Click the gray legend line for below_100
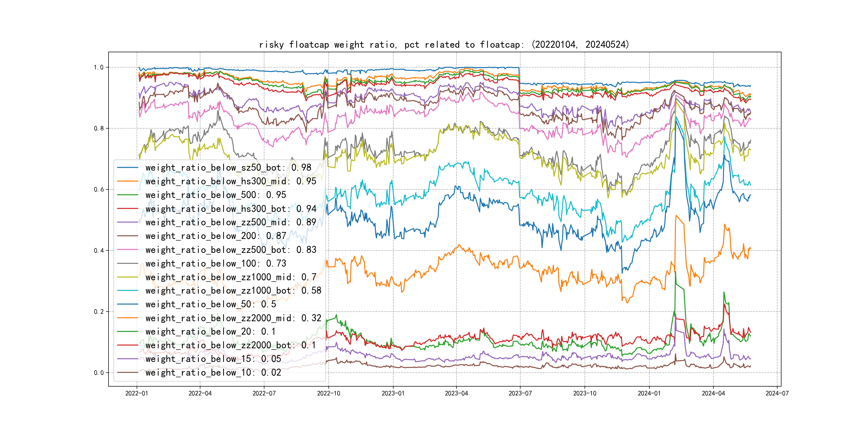This screenshot has width=868, height=434. pyautogui.click(x=128, y=264)
